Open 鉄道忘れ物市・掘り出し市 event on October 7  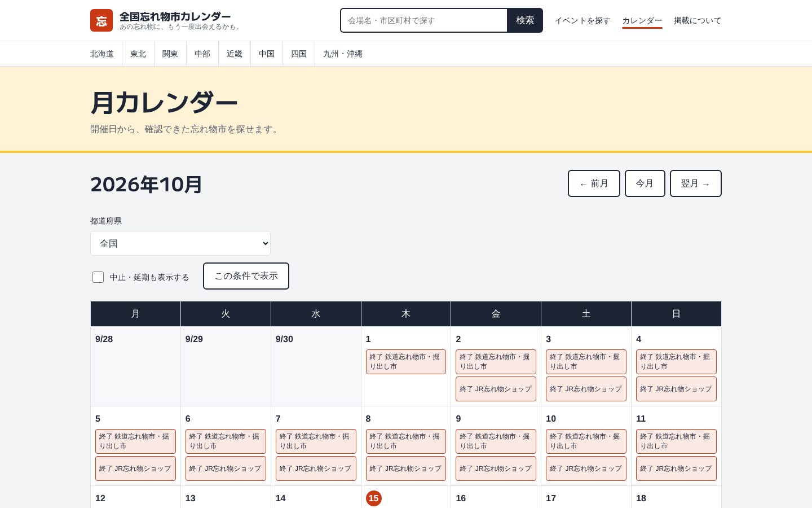point(316,441)
